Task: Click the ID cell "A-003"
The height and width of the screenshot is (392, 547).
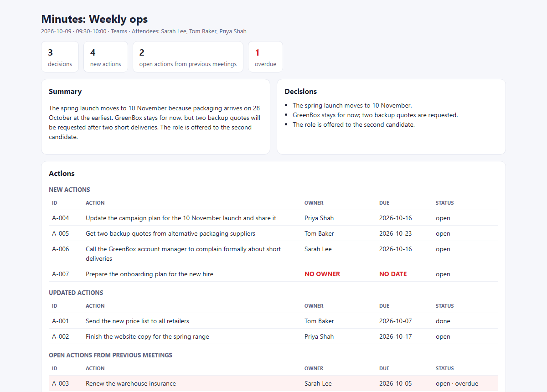Action: pos(61,383)
